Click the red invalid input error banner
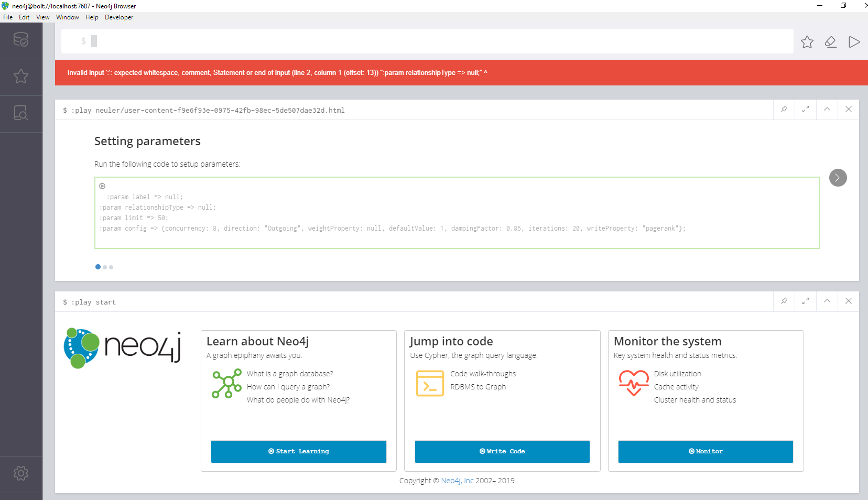This screenshot has width=868, height=500. point(461,73)
